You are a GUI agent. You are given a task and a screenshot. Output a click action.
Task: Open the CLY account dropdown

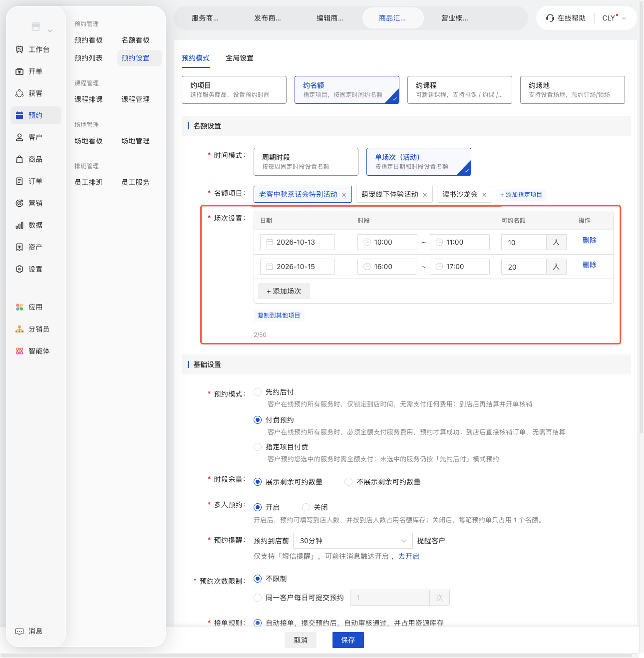coord(614,18)
